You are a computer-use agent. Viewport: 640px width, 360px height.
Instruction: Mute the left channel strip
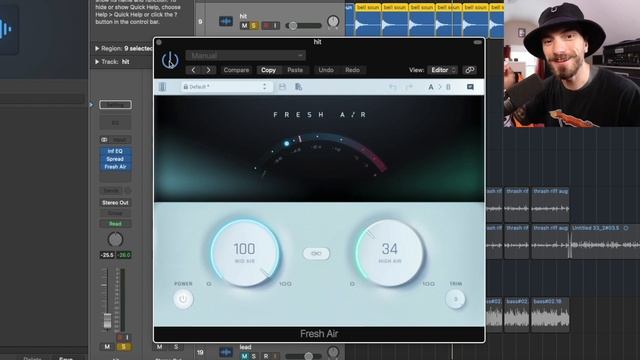(x=107, y=347)
